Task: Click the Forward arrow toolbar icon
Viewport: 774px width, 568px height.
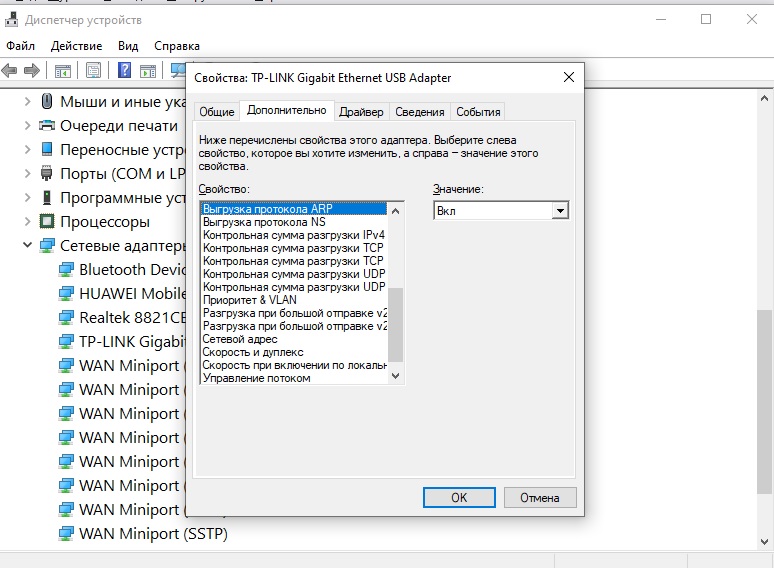Action: pyautogui.click(x=32, y=71)
